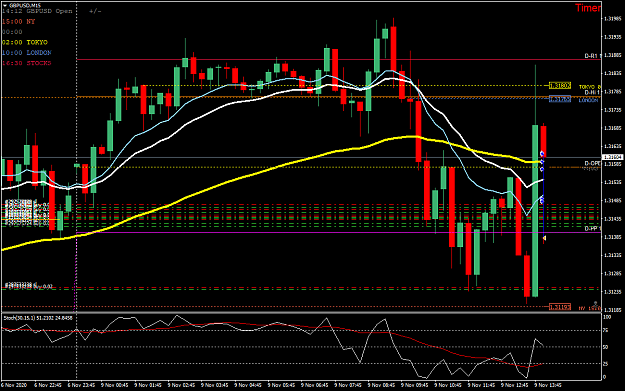
Task: Click the 6 Nov 23:45 time axis label
Action: point(81,385)
